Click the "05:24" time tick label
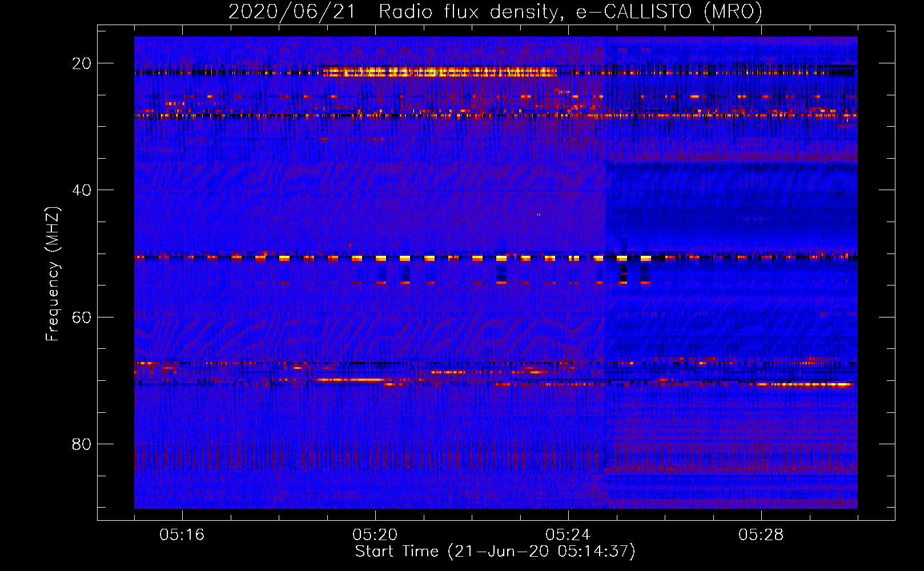This screenshot has height=571, width=924. (568, 535)
